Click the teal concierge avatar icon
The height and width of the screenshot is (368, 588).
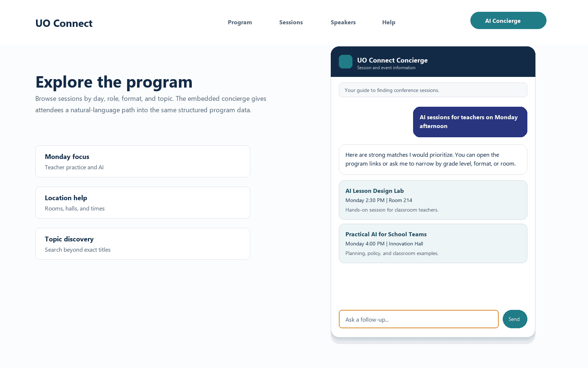click(345, 62)
